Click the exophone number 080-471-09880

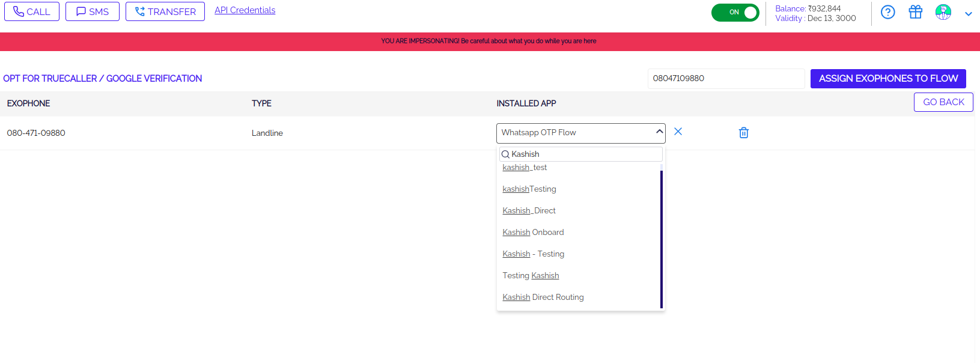coord(36,133)
